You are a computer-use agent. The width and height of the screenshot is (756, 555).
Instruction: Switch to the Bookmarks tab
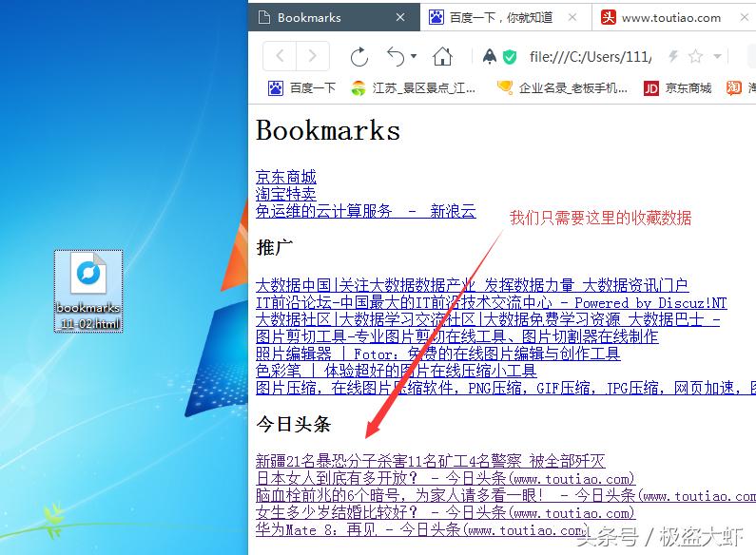tap(334, 17)
